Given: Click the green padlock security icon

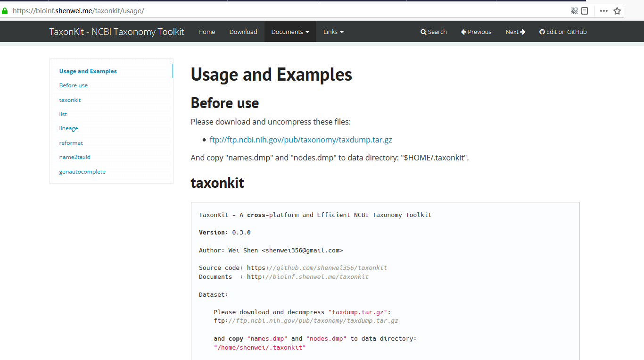Looking at the screenshot, I should click(5, 10).
